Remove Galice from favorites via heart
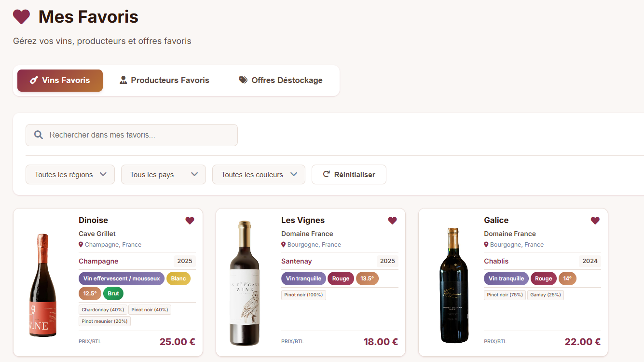Viewport: 644px width, 362px height. click(x=595, y=221)
